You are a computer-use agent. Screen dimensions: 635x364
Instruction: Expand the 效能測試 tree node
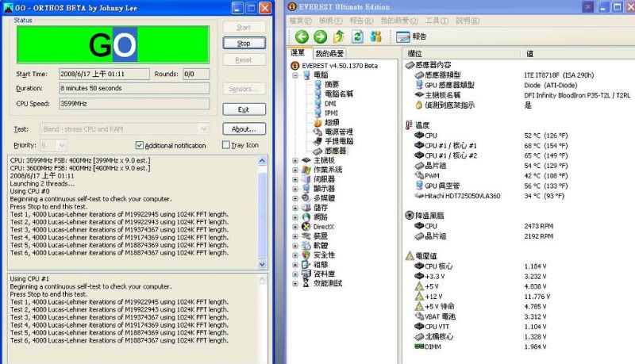pos(295,284)
